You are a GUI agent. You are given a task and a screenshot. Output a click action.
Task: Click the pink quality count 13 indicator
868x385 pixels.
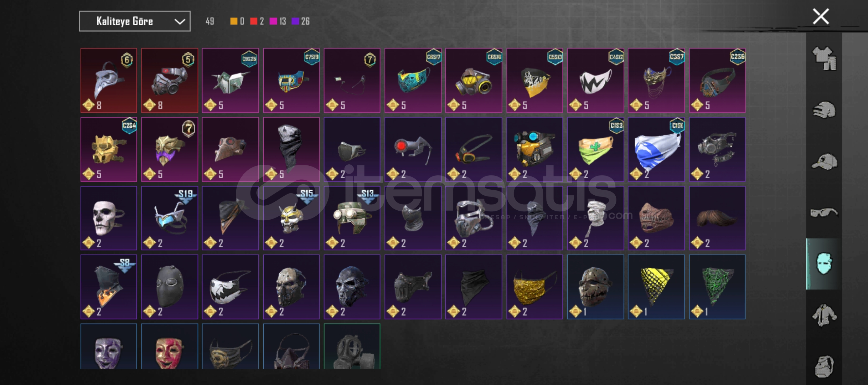278,21
